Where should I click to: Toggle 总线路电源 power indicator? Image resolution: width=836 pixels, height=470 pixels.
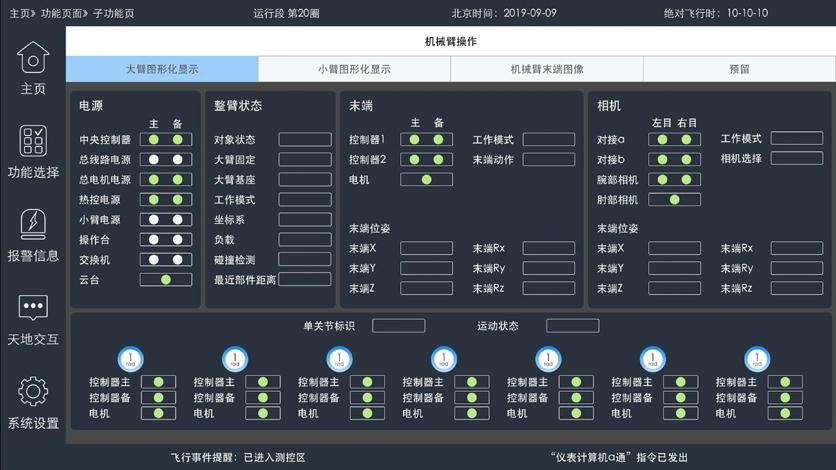click(166, 159)
